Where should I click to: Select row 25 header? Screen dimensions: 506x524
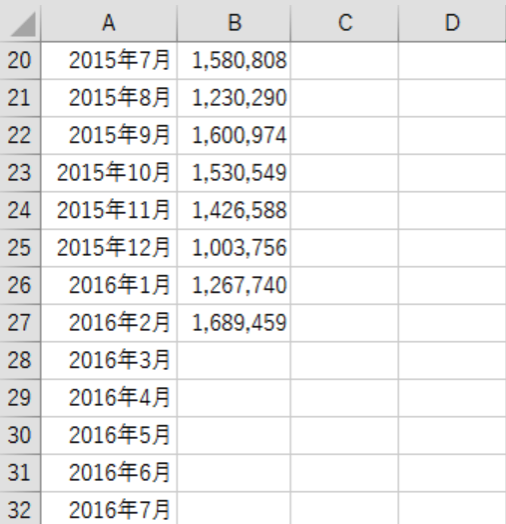point(20,248)
